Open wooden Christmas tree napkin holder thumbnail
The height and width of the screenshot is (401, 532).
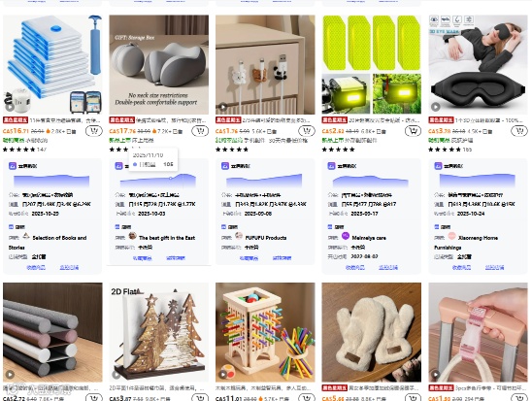click(159, 332)
